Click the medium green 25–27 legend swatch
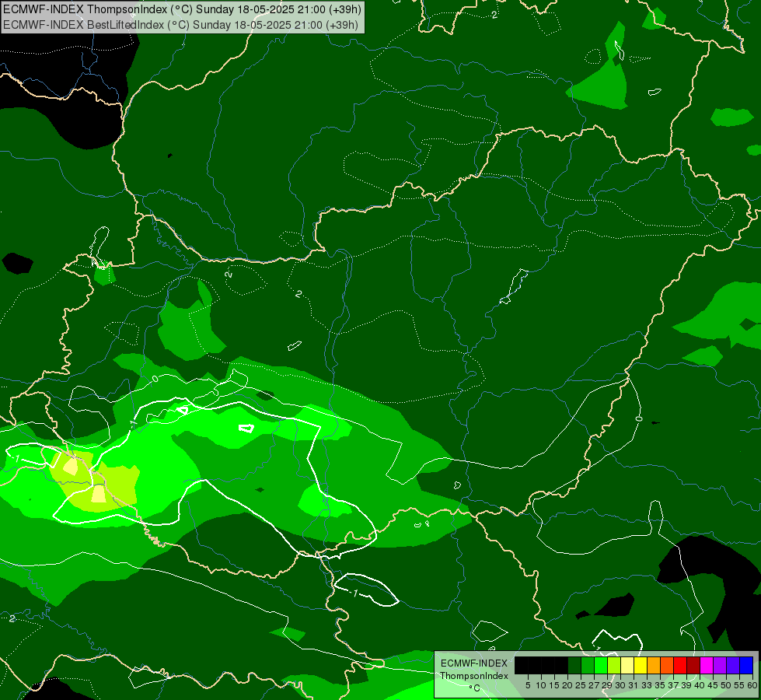 pyautogui.click(x=588, y=665)
